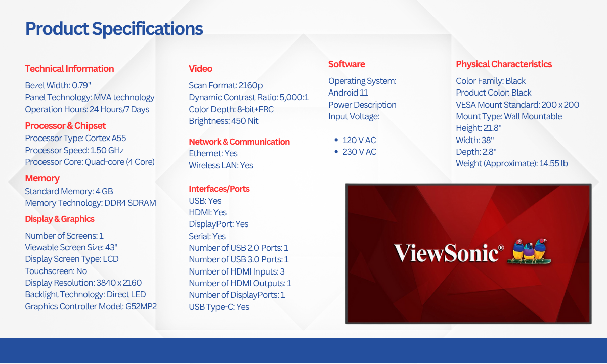Click the 'Brightness: 450 Nit' line
The image size is (607, 364).
(224, 121)
